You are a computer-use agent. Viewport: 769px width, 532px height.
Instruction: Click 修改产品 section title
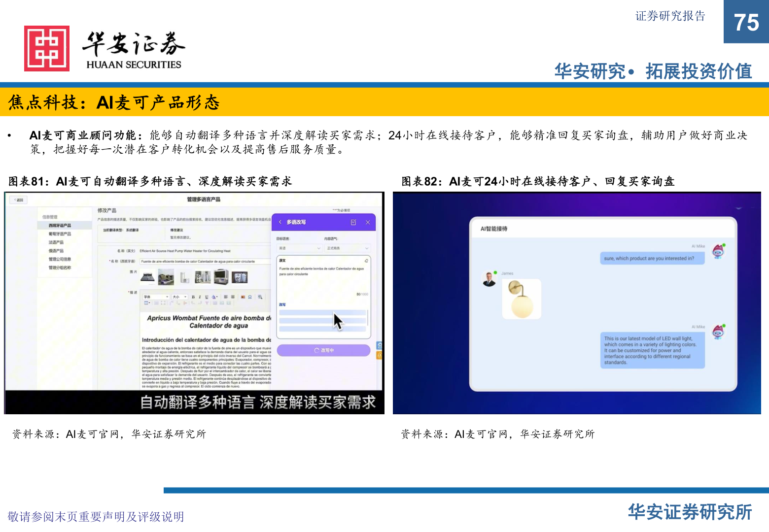pos(107,210)
